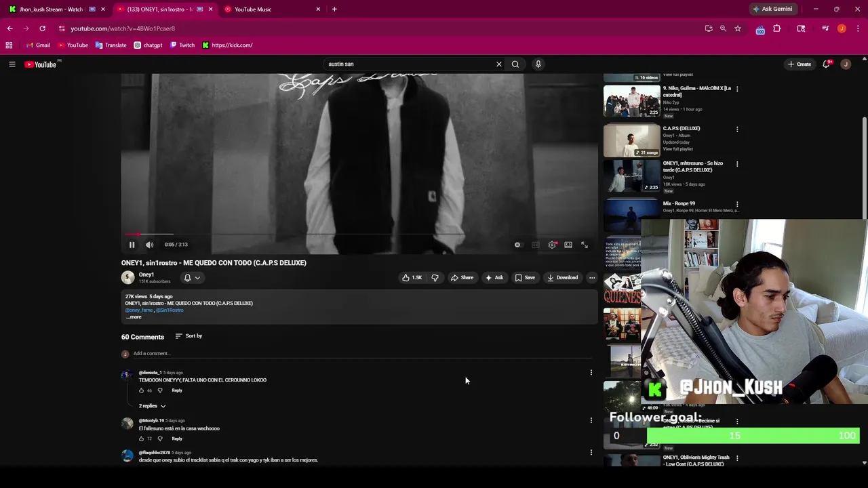
Task: Reply to the @denista_1 comment
Action: coord(177,390)
